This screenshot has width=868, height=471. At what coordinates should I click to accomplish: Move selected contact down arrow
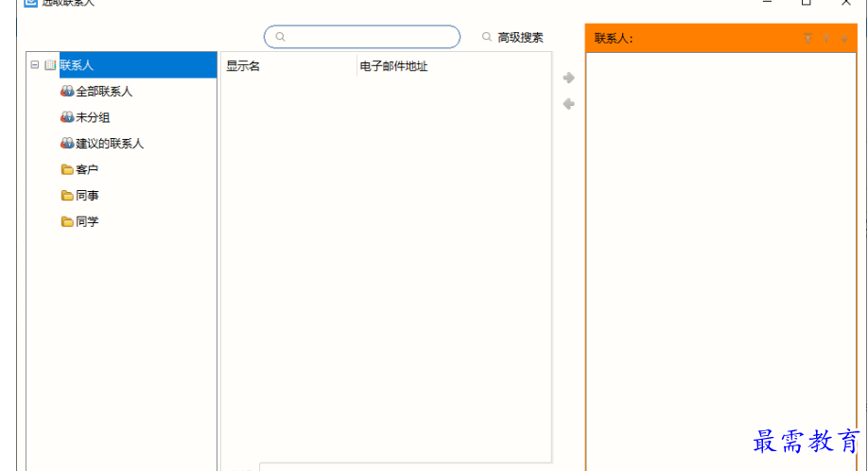844,38
